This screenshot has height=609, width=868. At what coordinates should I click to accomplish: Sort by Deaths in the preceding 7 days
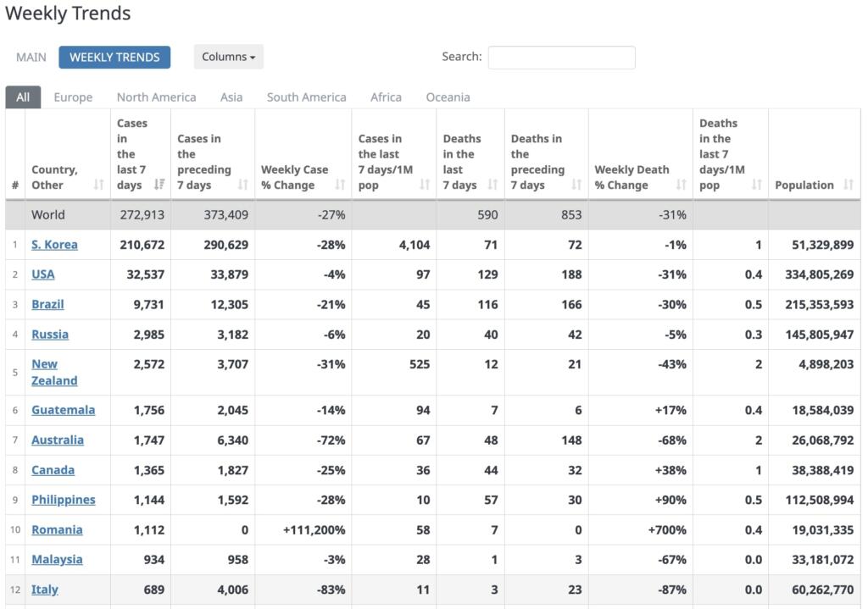576,185
